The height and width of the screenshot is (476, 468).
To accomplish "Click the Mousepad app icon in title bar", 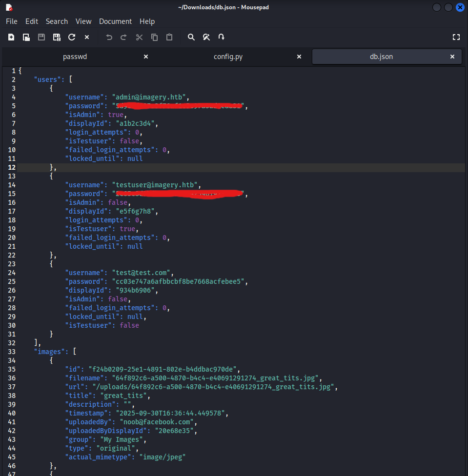I will coord(9,7).
